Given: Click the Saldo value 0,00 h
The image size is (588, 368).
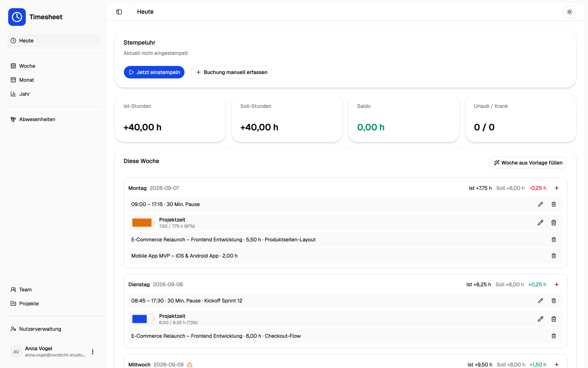Looking at the screenshot, I should [371, 127].
